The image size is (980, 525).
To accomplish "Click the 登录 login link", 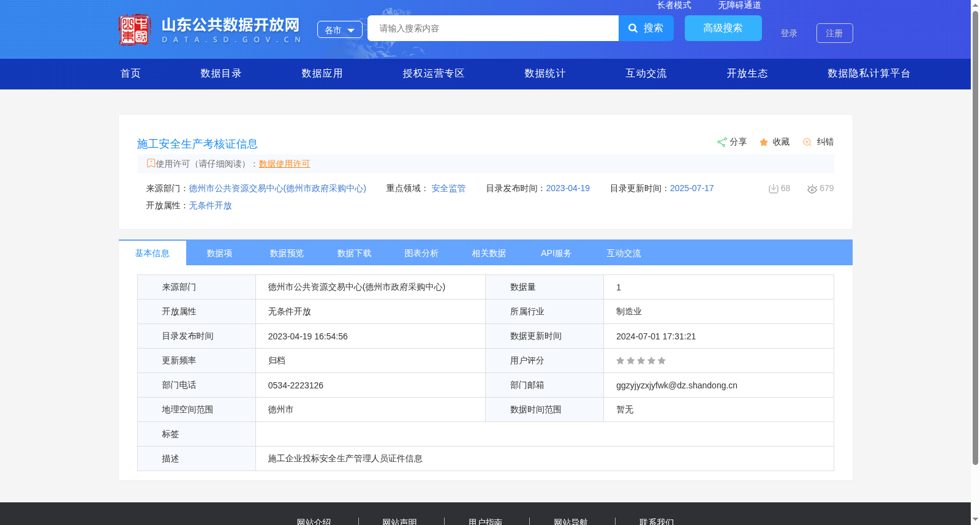I will (x=789, y=33).
